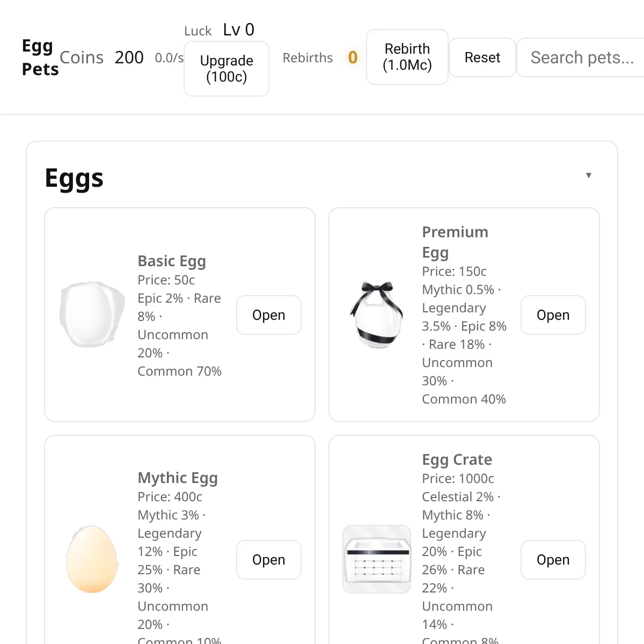Collapse the Eggs section arrow

(x=588, y=175)
